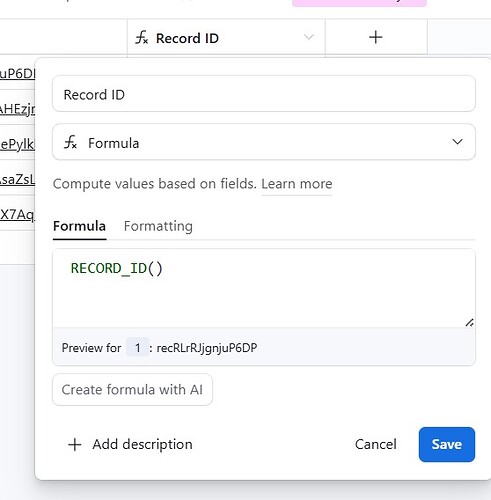Click the fx icon in Record ID header

141,37
